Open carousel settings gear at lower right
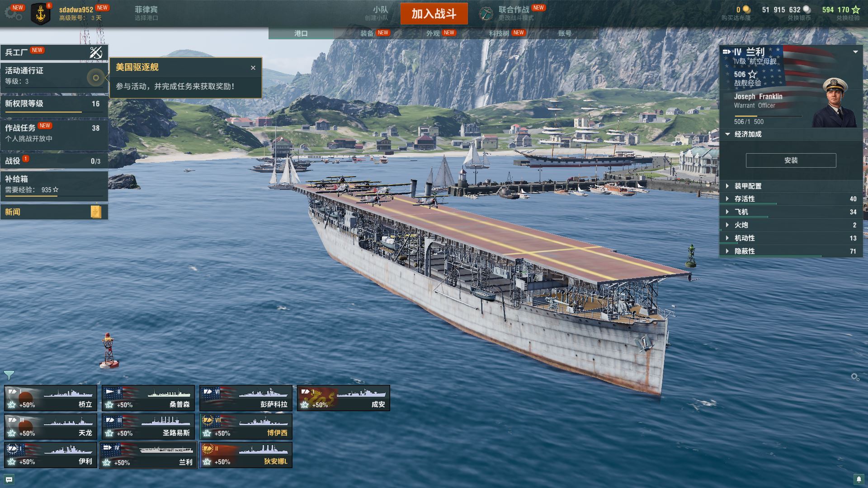The height and width of the screenshot is (488, 868). (854, 376)
